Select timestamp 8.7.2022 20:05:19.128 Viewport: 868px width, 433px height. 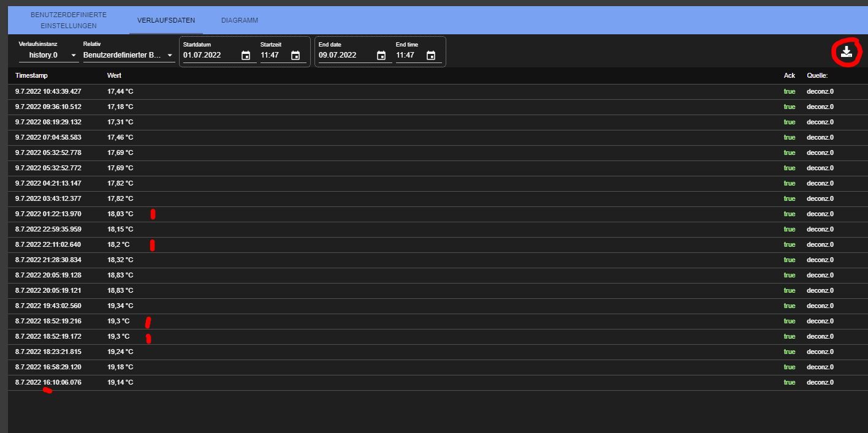click(48, 275)
